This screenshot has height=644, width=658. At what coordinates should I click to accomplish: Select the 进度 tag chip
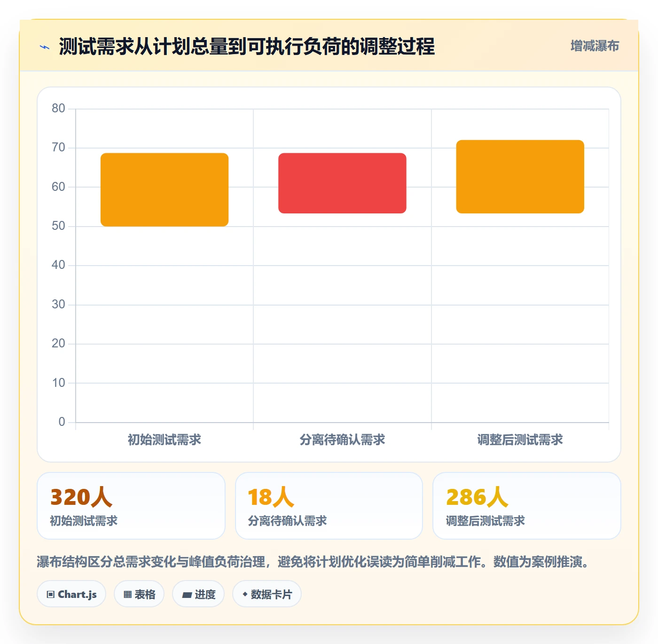198,594
